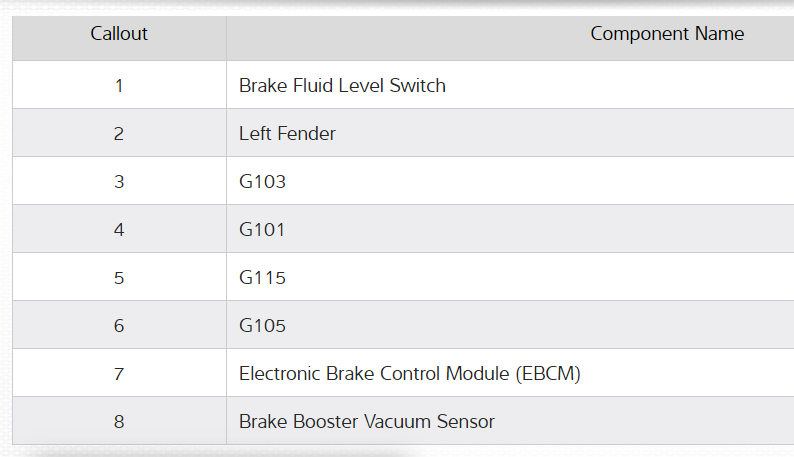Click callout number 3

(119, 182)
